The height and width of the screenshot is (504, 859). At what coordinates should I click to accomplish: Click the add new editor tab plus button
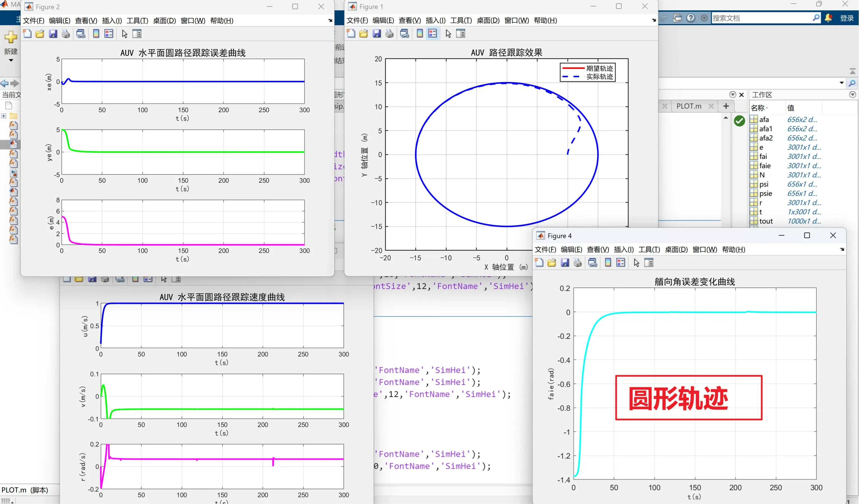tap(726, 106)
